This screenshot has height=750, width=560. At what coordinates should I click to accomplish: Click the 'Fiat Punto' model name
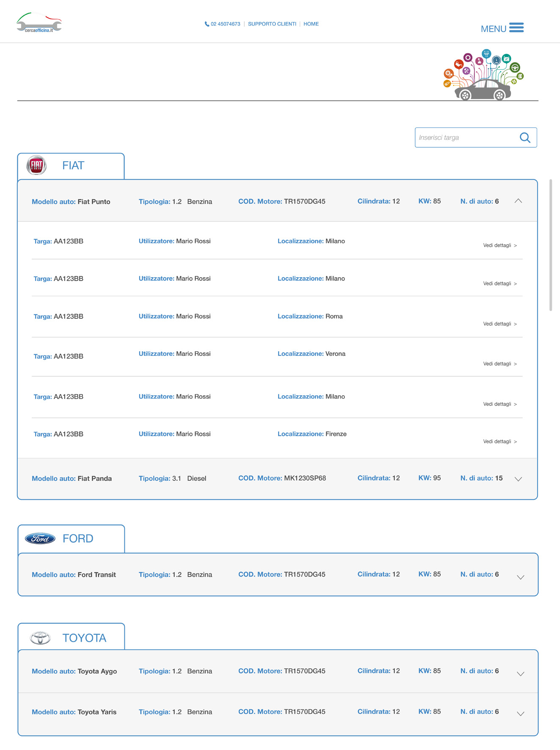[94, 202]
